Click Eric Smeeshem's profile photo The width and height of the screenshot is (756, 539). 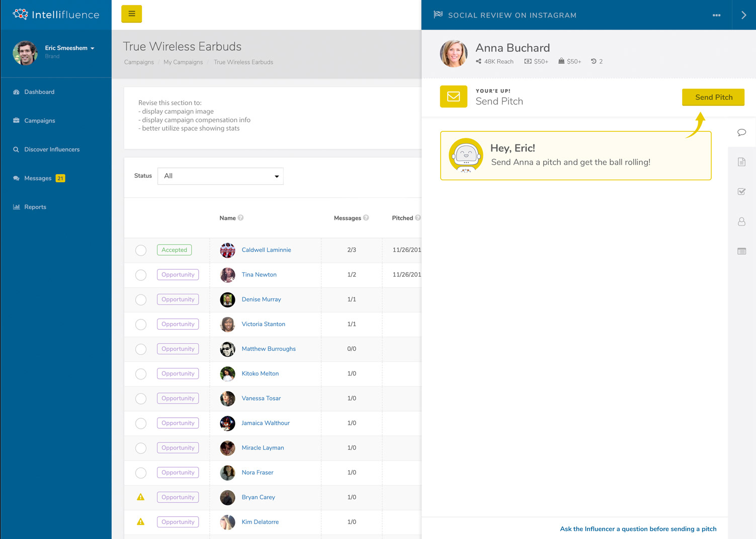pyautogui.click(x=25, y=53)
